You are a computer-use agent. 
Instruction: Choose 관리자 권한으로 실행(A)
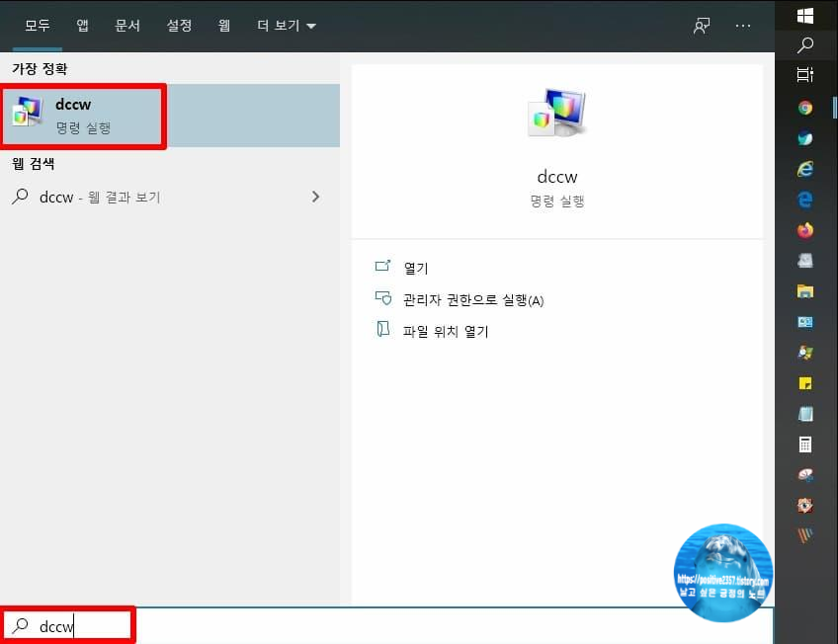(x=473, y=300)
